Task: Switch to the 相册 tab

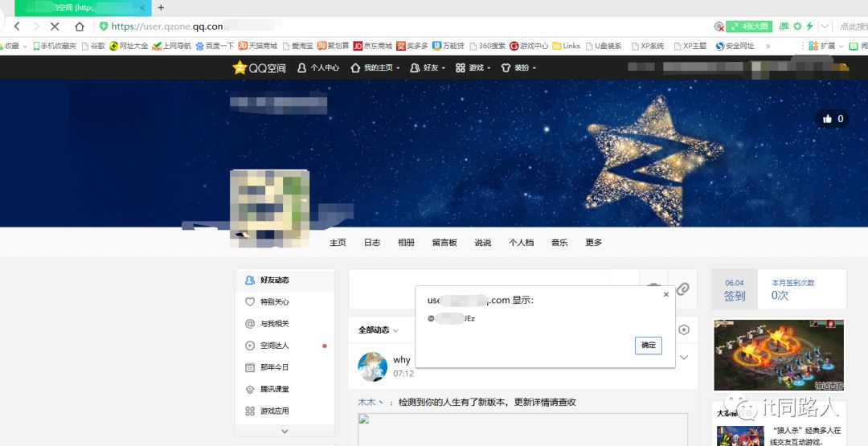Action: click(407, 243)
